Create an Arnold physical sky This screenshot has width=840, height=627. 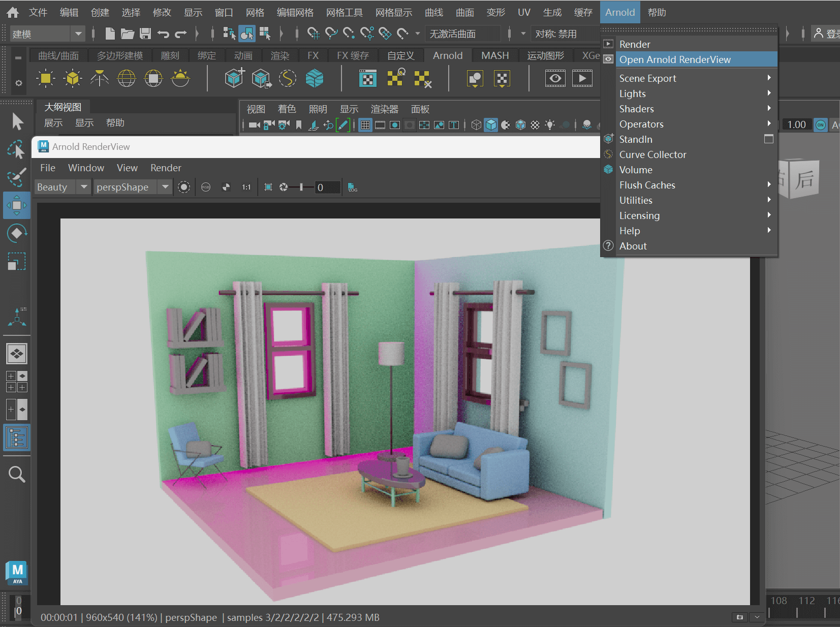click(x=180, y=78)
